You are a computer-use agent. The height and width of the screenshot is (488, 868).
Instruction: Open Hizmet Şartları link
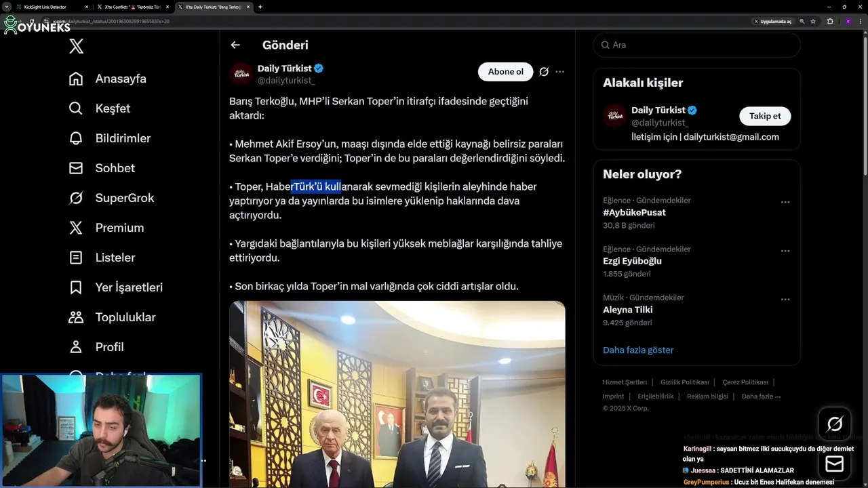[x=625, y=382]
